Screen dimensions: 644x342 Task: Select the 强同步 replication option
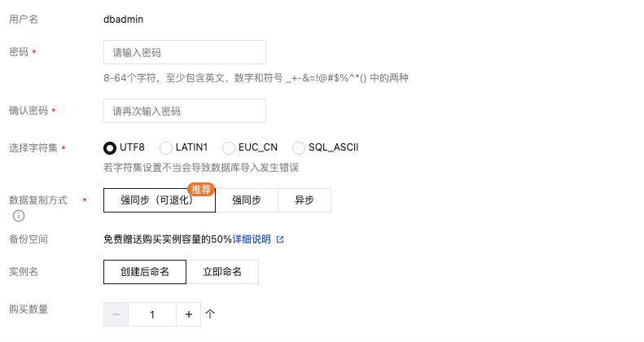247,200
